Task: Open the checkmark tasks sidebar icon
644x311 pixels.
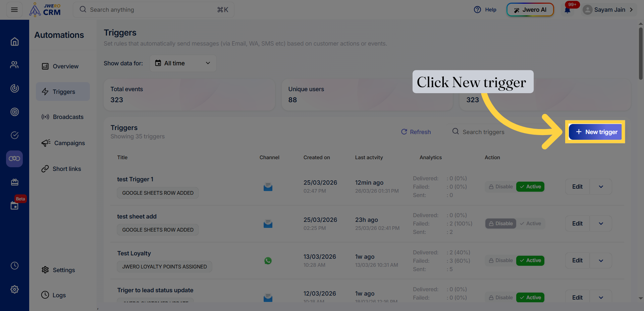Action: [x=14, y=135]
